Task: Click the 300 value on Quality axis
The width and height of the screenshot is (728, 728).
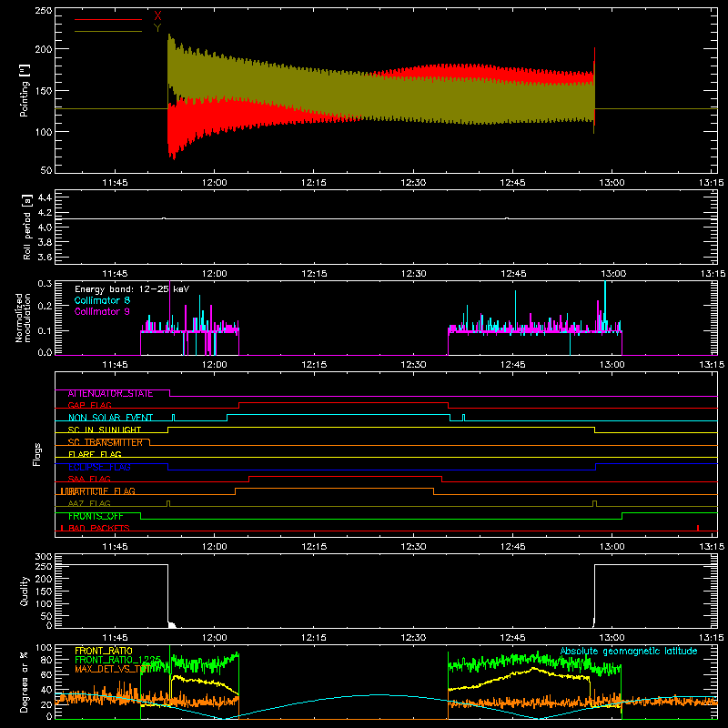Action: (x=44, y=557)
